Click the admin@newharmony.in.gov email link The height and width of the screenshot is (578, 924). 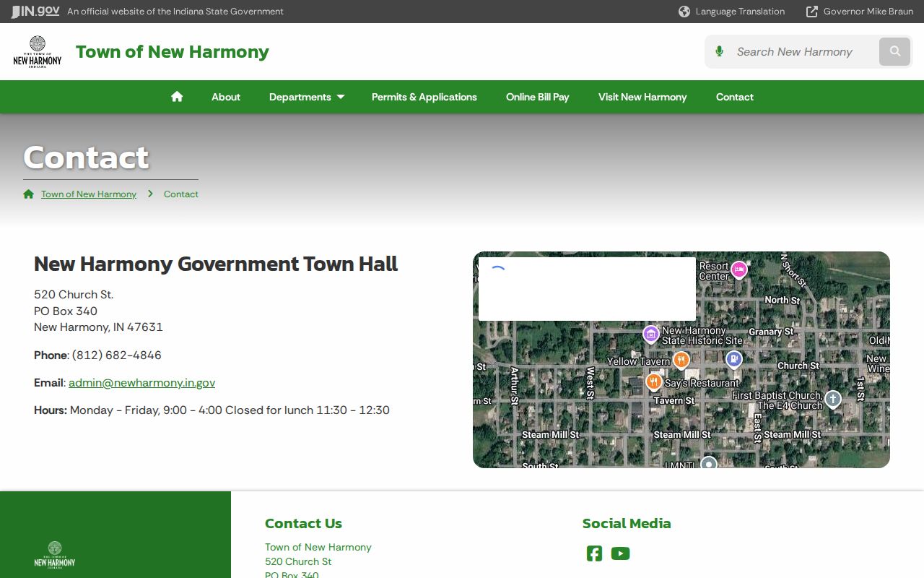pyautogui.click(x=142, y=382)
